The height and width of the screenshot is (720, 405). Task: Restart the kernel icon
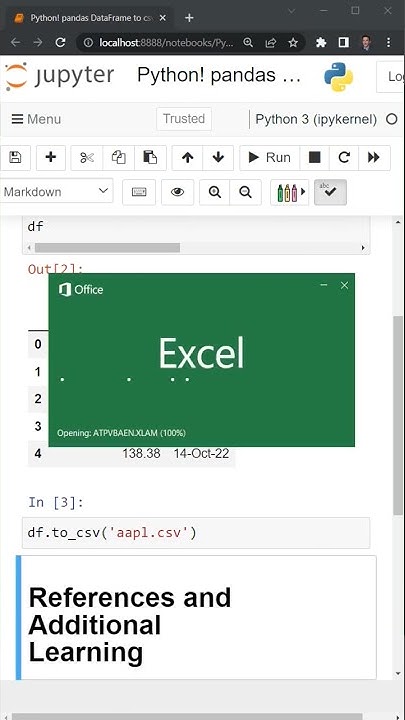[x=344, y=158]
